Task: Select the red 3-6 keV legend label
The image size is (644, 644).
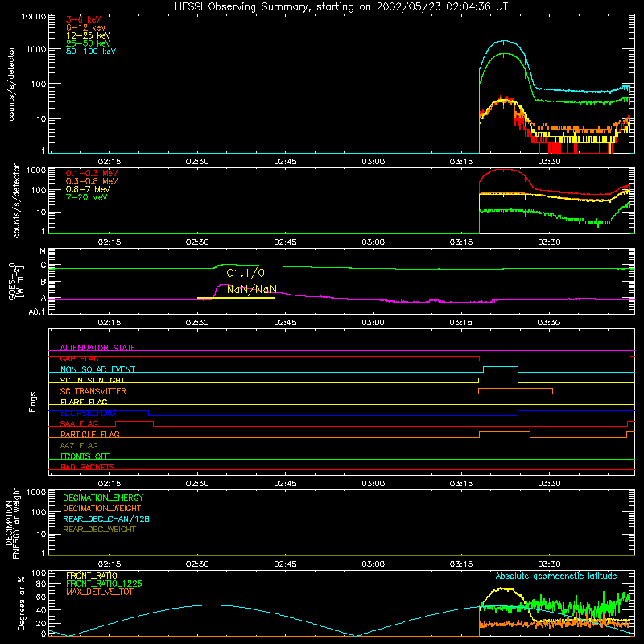Action: (x=84, y=19)
